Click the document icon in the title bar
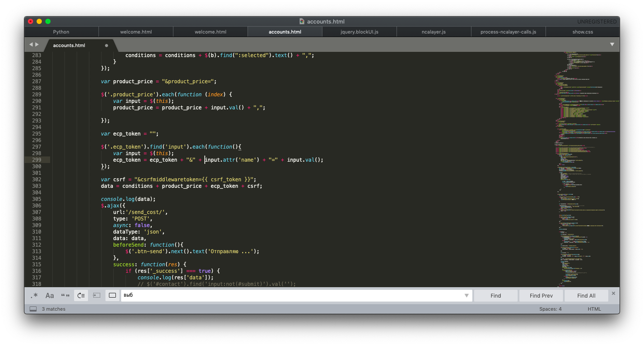Screen dimensions: 644x346 pyautogui.click(x=302, y=21)
